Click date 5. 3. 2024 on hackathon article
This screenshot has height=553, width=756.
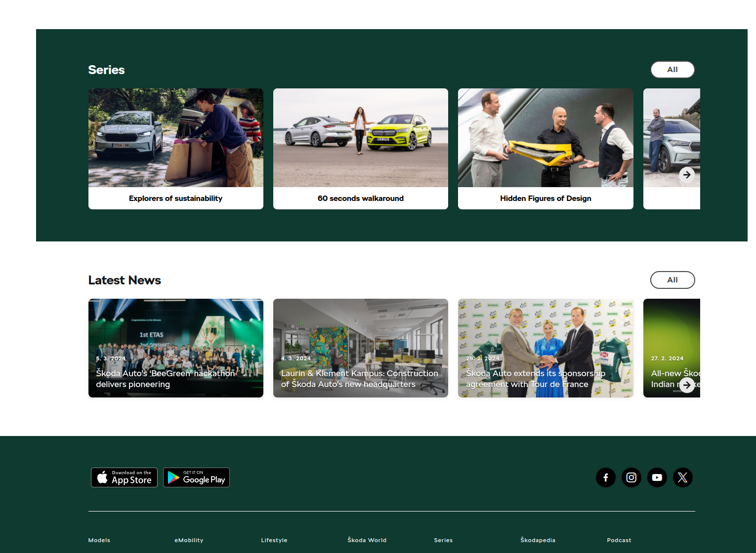[111, 358]
